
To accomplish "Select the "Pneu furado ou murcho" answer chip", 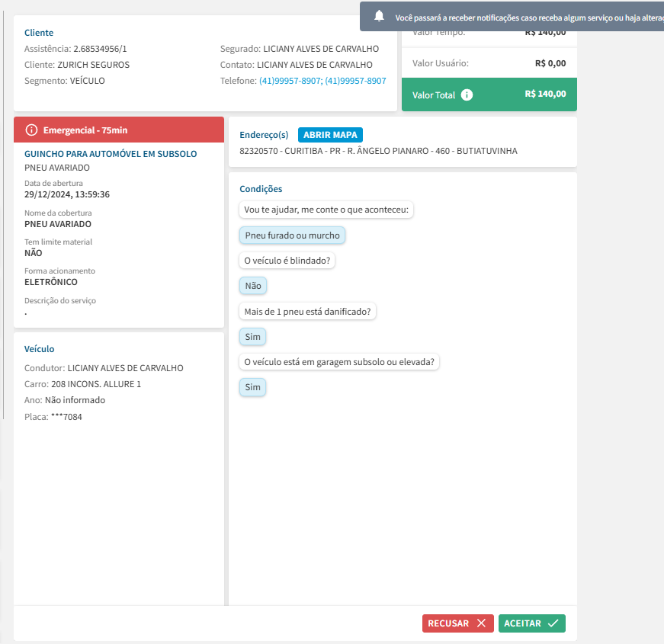I will tap(292, 235).
